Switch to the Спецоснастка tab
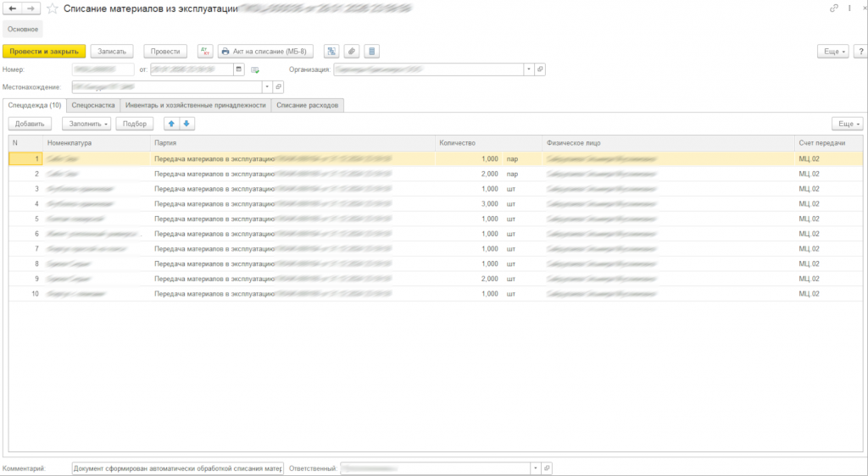This screenshot has width=868, height=476. 93,105
